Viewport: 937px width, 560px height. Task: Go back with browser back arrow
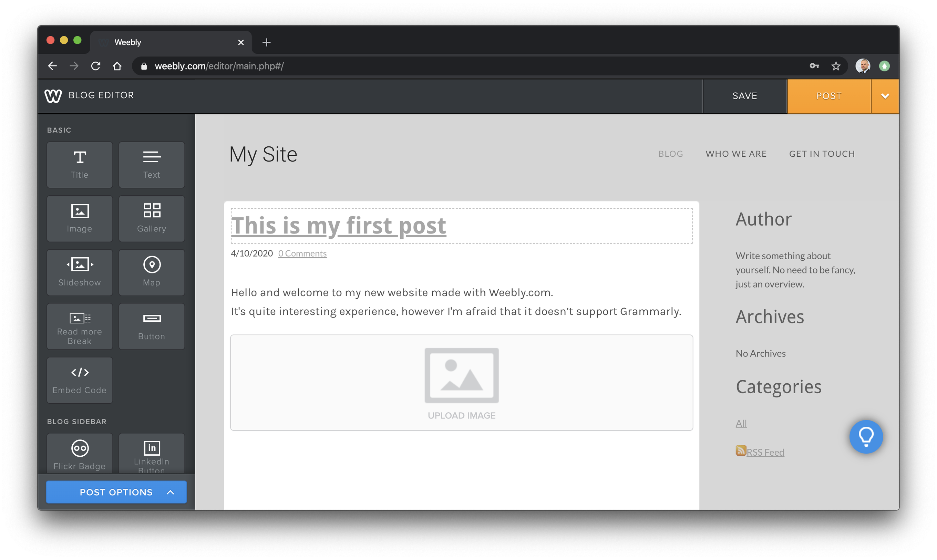click(x=52, y=66)
